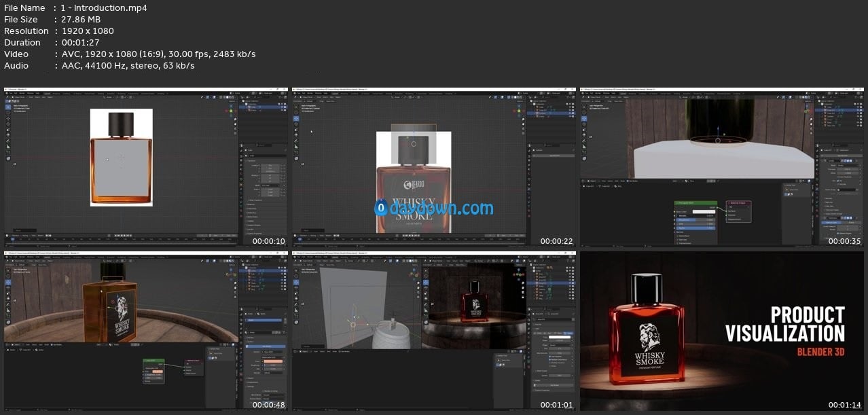This screenshot has width=868, height=415.
Task: Click the Metallic field on the 00:00:35 Principled node
Action: [x=695, y=217]
